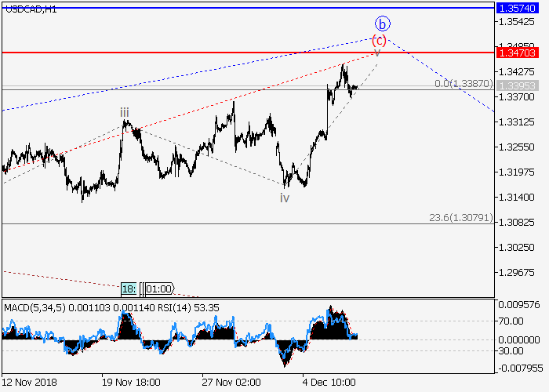This screenshot has height=392, width=549.
Task: Click the 30.00 RSI level label
Action: click(x=511, y=350)
